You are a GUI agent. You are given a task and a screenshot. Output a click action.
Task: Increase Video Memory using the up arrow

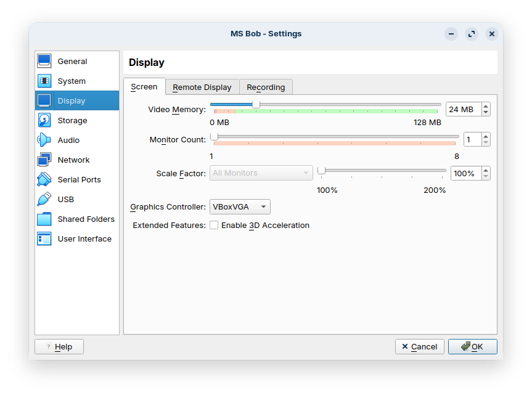tap(486, 106)
